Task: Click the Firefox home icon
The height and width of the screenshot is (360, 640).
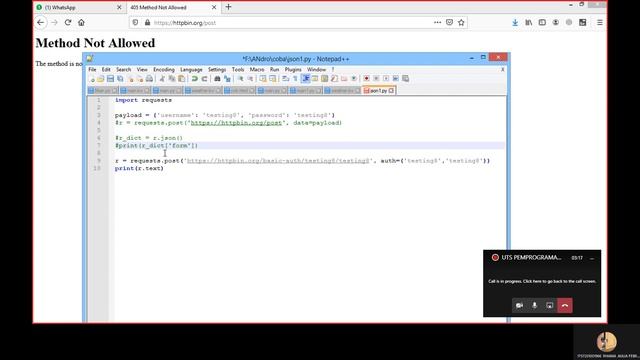Action: [x=81, y=22]
